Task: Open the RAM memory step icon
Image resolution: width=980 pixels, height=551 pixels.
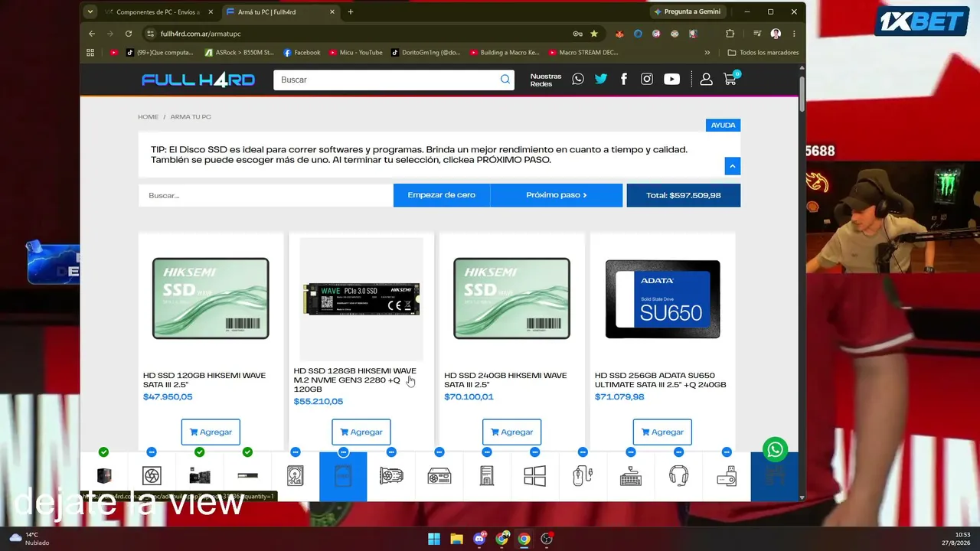Action: [x=247, y=476]
